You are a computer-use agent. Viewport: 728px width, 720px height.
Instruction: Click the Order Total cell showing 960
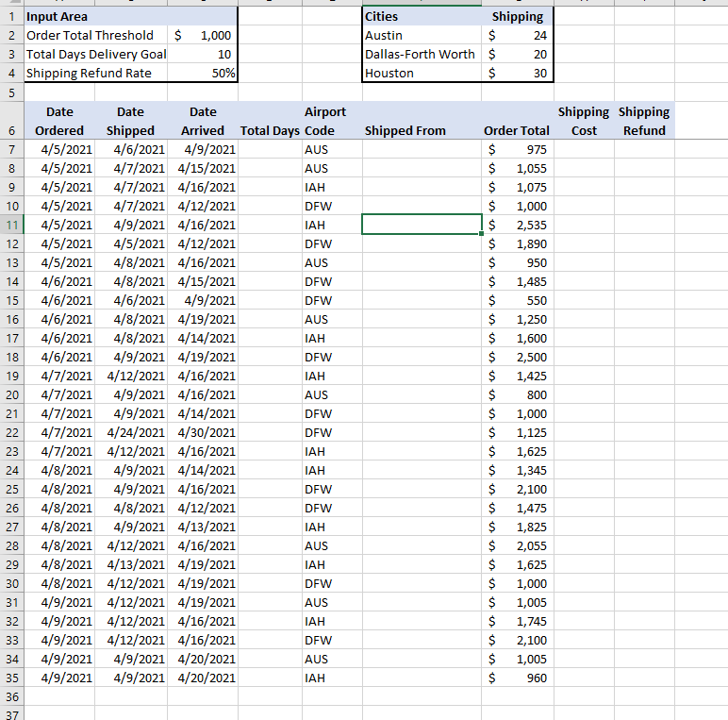[x=517, y=678]
